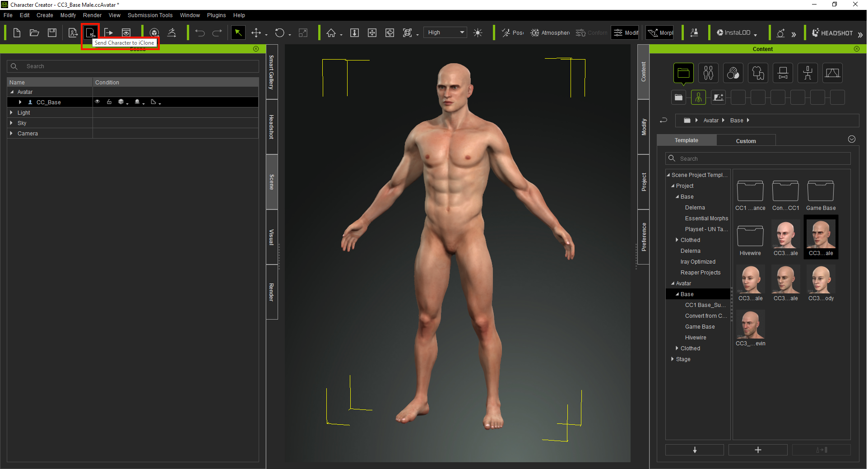This screenshot has width=868, height=469.
Task: Open the Morph toolbar button
Action: click(x=660, y=33)
